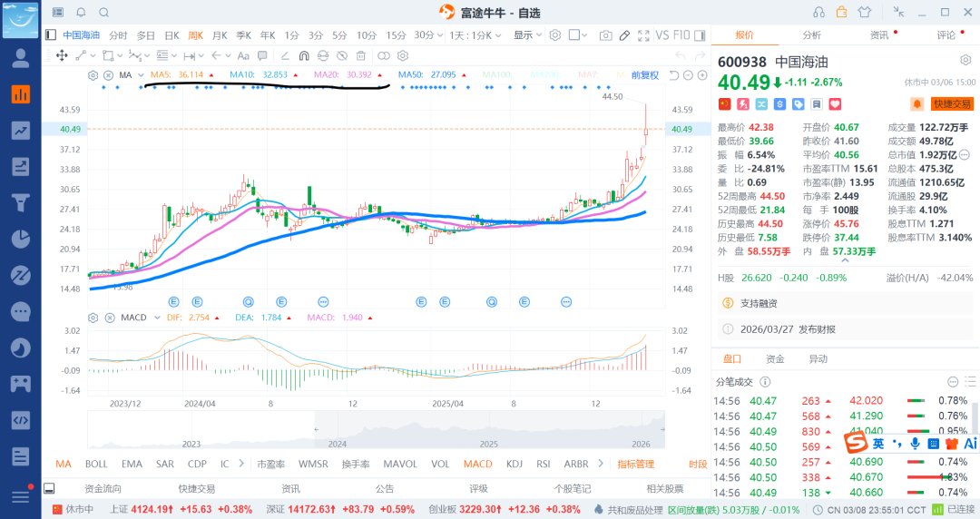Click the timeline range overview strip
The width and height of the screenshot is (980, 519).
pos(377,429)
